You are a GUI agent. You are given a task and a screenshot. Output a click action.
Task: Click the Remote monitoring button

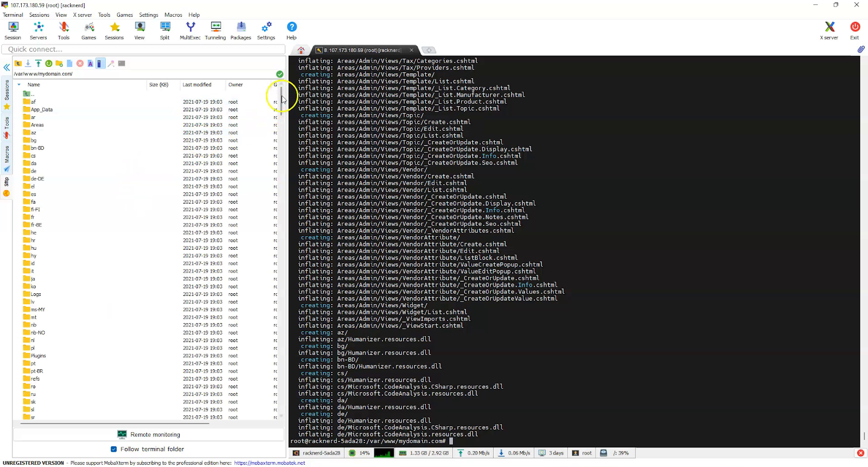tap(149, 434)
